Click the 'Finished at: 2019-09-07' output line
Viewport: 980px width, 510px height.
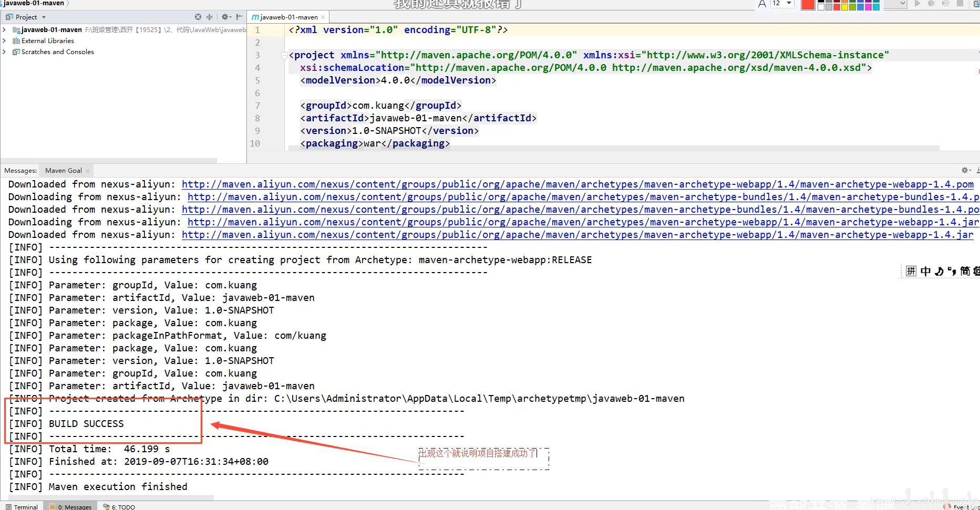coord(139,462)
